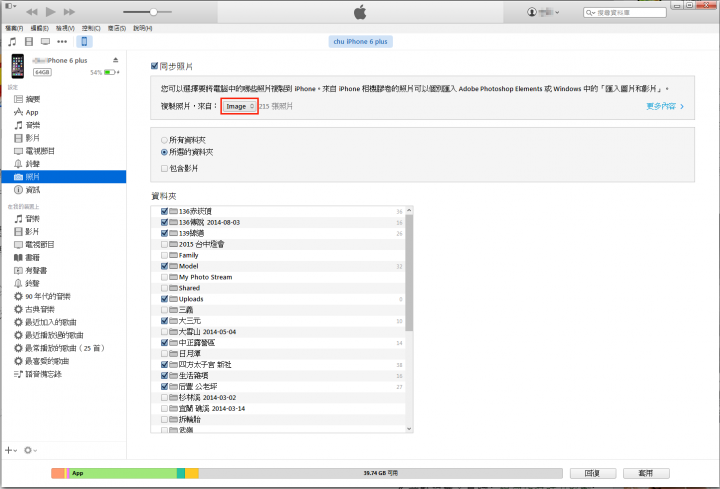Open the 控制(C) controls menu
This screenshot has width=720, height=489.
point(91,28)
